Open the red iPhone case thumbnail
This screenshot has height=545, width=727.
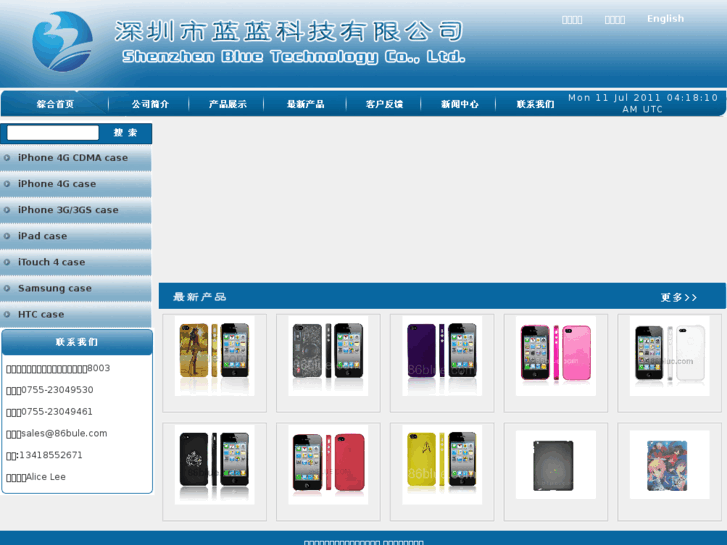tap(328, 464)
